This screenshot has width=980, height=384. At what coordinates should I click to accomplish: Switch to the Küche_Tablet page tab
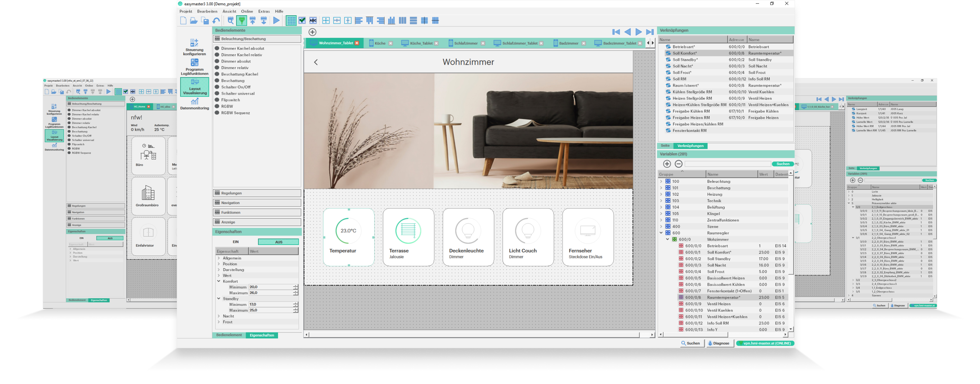pyautogui.click(x=420, y=43)
